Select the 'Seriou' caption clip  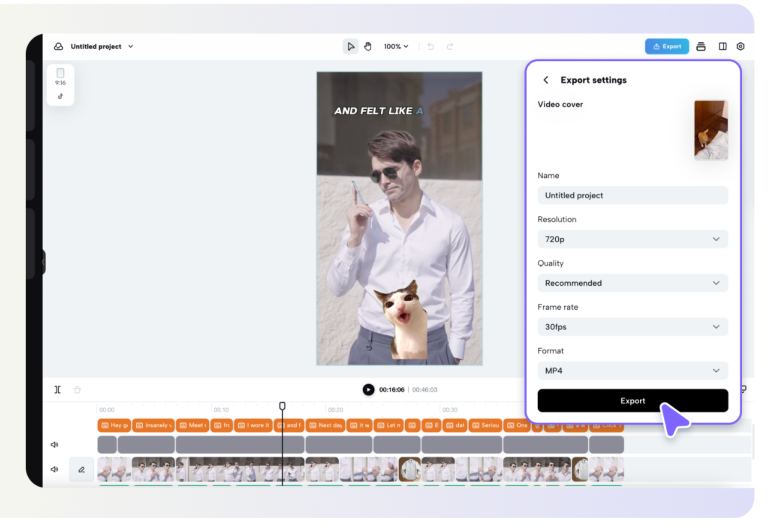click(485, 425)
